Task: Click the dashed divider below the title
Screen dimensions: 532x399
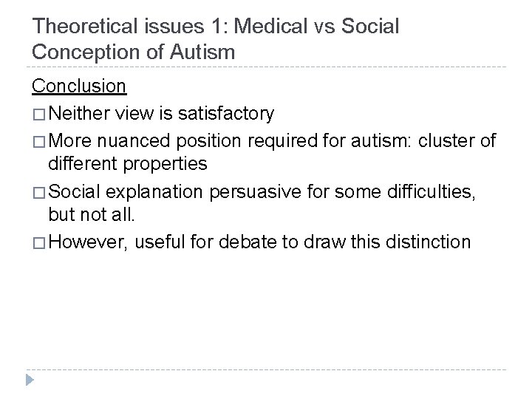Action: (266, 68)
